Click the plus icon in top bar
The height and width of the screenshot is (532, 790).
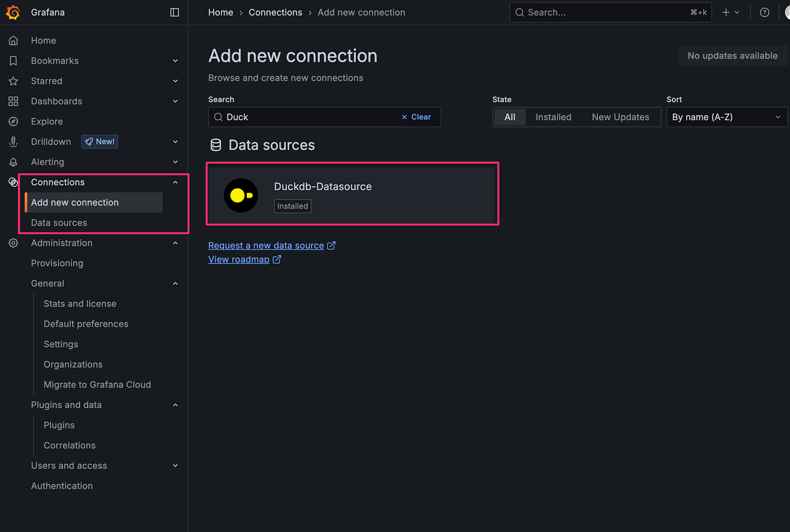click(726, 12)
